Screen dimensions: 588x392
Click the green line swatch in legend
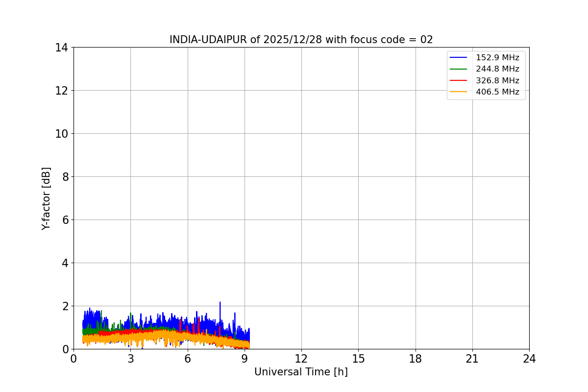(x=459, y=69)
